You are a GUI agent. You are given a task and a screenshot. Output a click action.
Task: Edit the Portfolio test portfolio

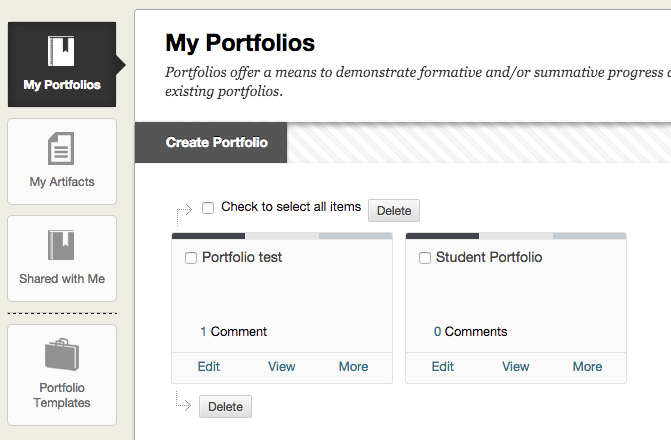click(209, 366)
